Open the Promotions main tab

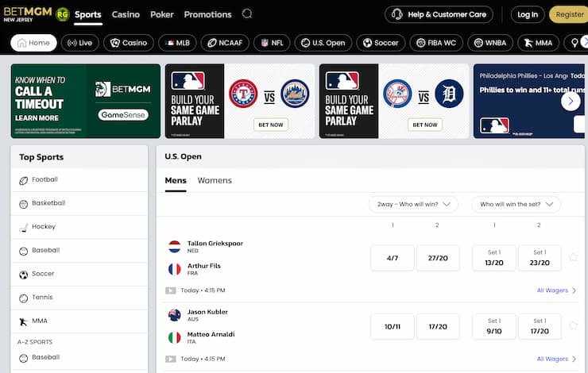pyautogui.click(x=207, y=14)
